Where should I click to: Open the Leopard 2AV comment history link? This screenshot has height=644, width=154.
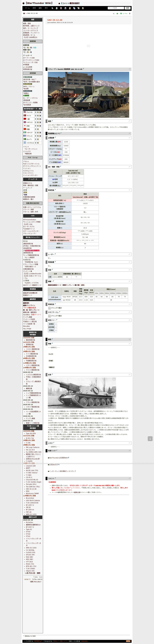pos(31,466)
